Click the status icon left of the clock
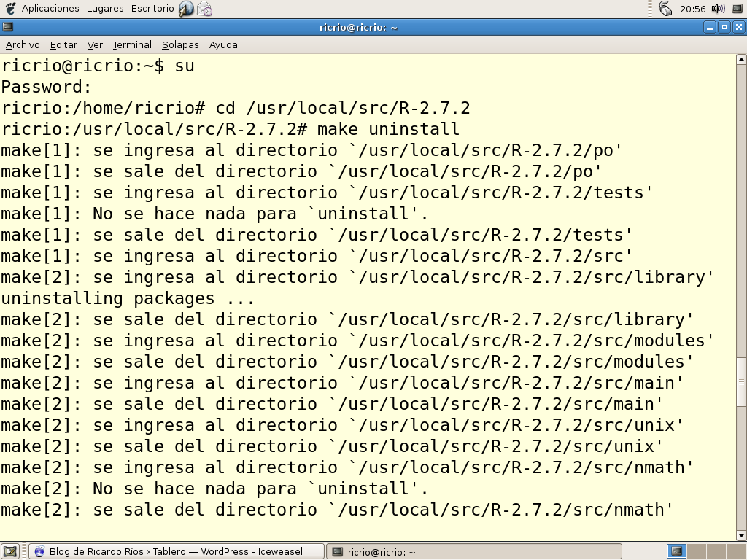The width and height of the screenshot is (747, 560). click(664, 9)
